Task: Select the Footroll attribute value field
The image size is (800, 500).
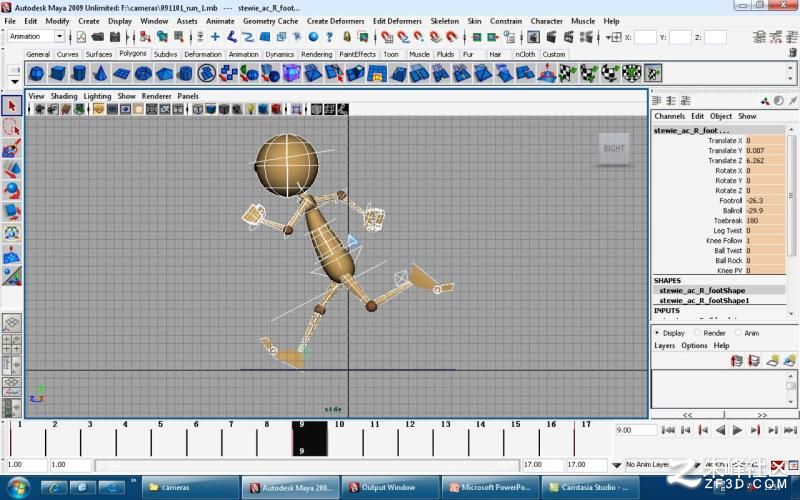Action: 765,201
